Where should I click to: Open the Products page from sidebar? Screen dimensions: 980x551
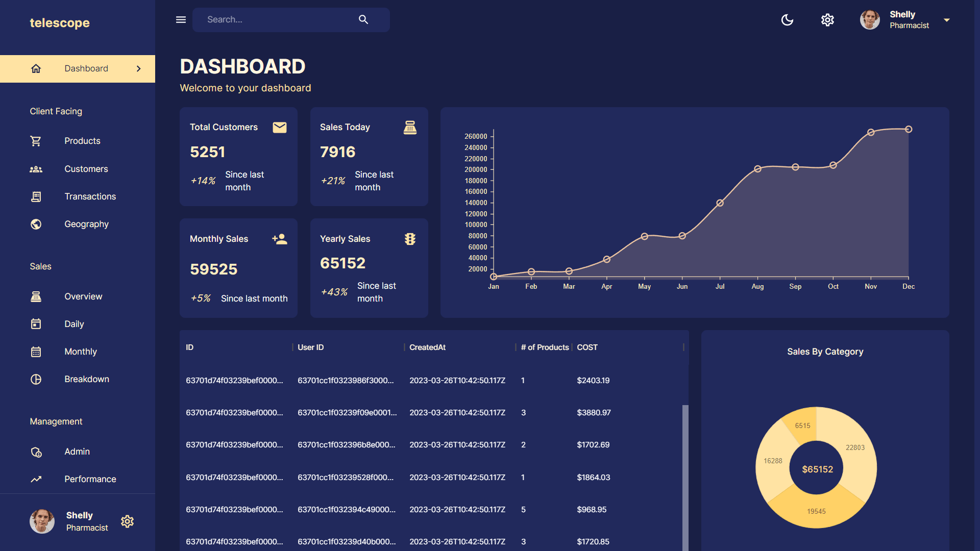(x=82, y=141)
